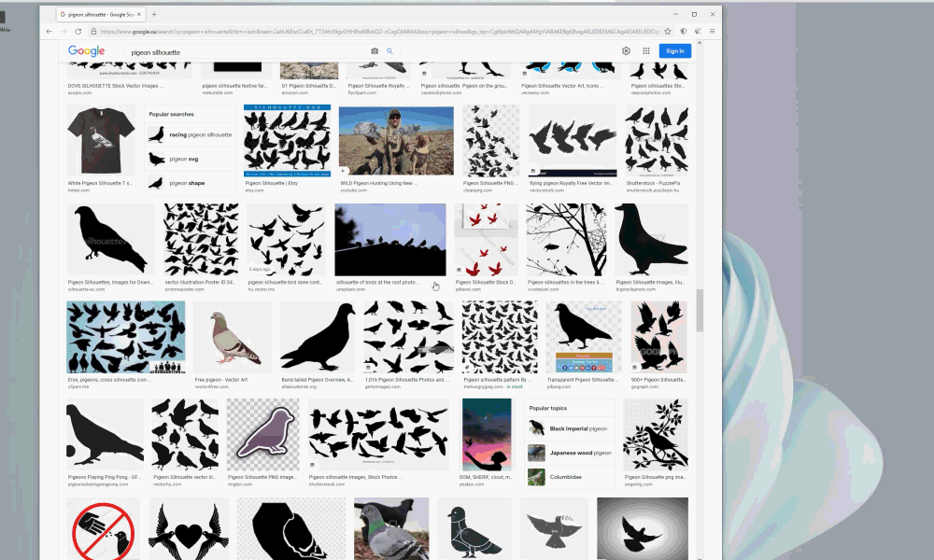Click the Sign in button
Image resolution: width=934 pixels, height=560 pixels.
click(675, 51)
